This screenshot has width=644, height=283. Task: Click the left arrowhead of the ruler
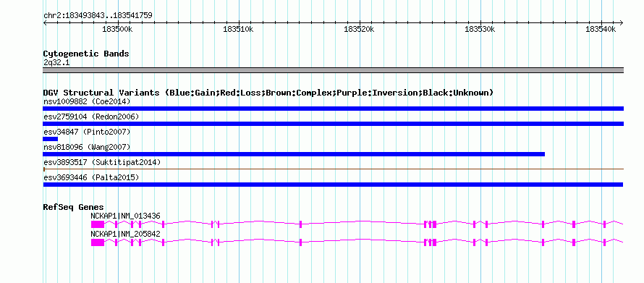(x=45, y=22)
